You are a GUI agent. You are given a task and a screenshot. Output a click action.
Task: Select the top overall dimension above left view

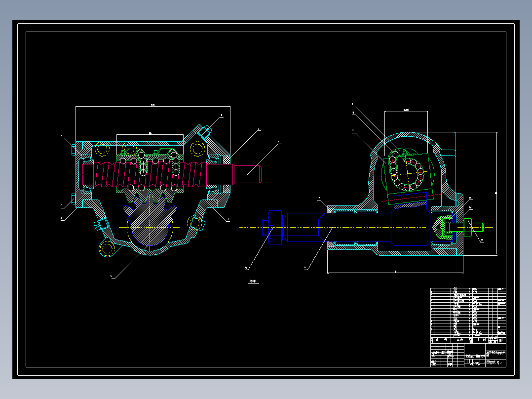coord(152,106)
